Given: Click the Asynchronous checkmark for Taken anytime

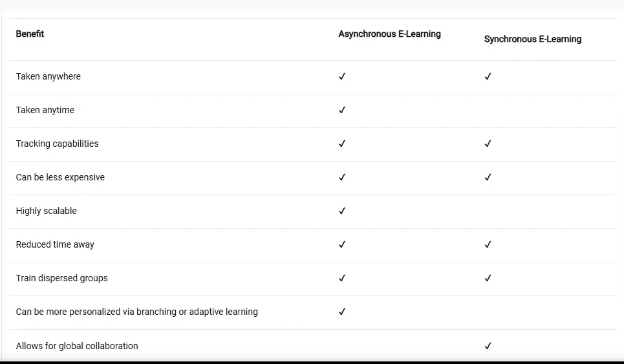Looking at the screenshot, I should [x=342, y=110].
